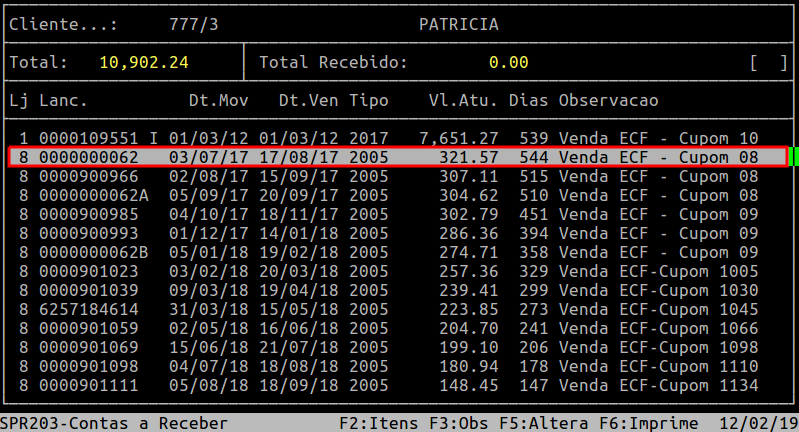Click the Dias column header
Viewport: 799px width, 432px height.
click(528, 101)
